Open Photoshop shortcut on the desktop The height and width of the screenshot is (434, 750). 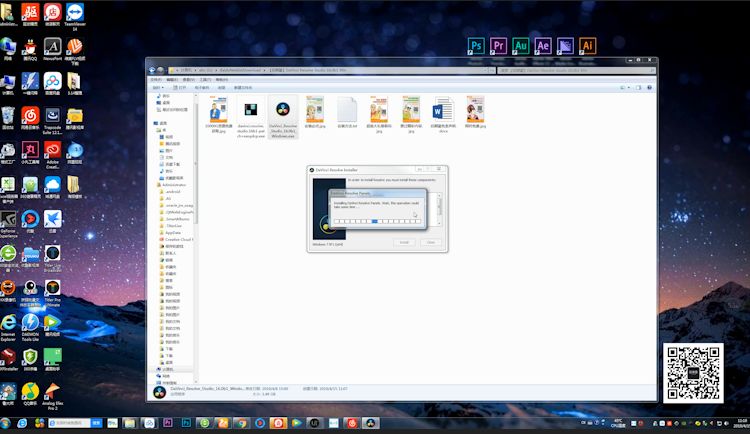(476, 46)
